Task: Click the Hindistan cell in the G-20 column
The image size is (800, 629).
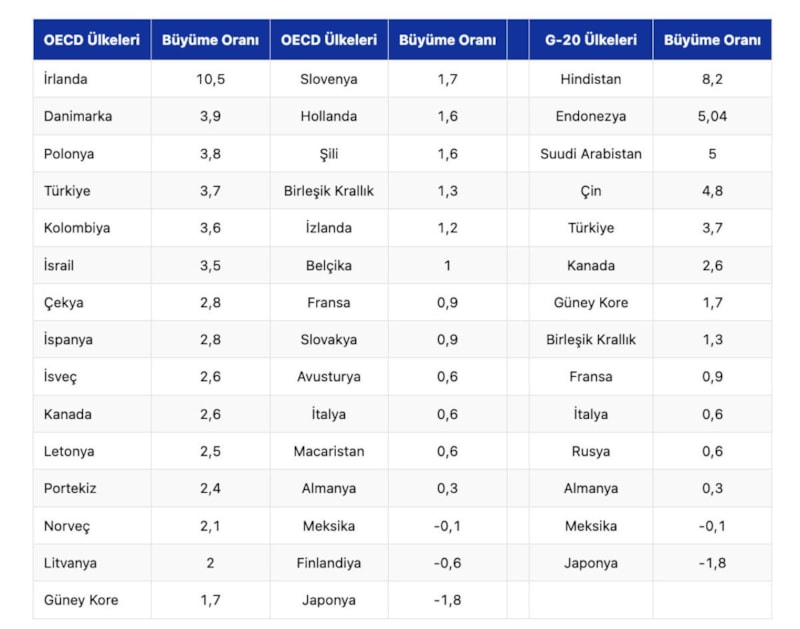Action: pyautogui.click(x=591, y=79)
